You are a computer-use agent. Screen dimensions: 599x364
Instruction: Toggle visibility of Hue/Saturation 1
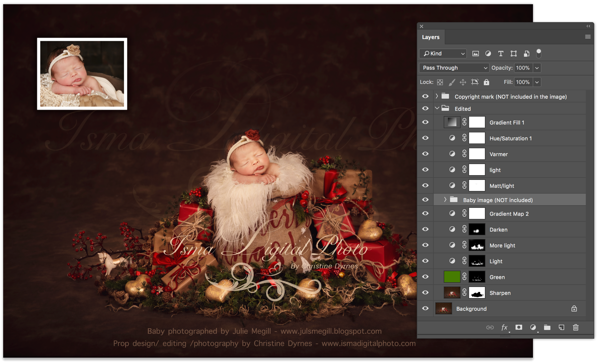[x=425, y=138]
